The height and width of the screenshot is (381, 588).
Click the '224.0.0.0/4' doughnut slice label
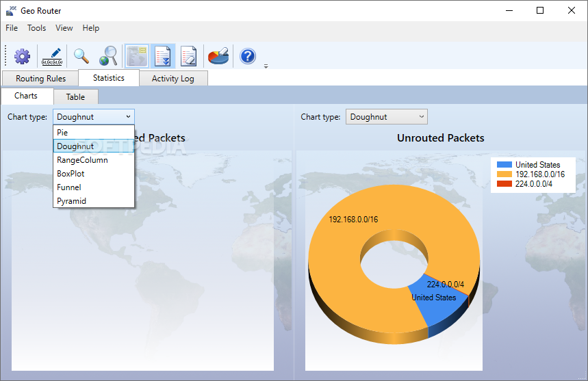446,285
